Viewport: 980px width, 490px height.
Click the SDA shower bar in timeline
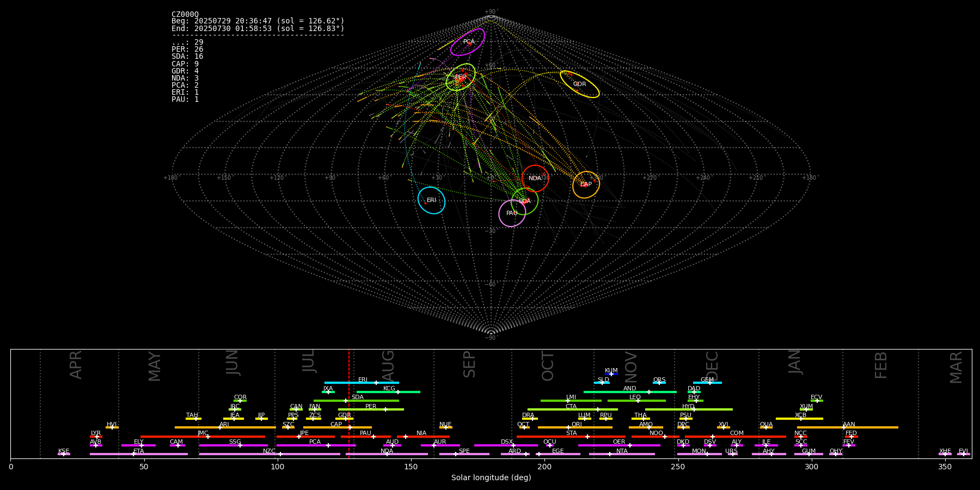[x=356, y=401]
